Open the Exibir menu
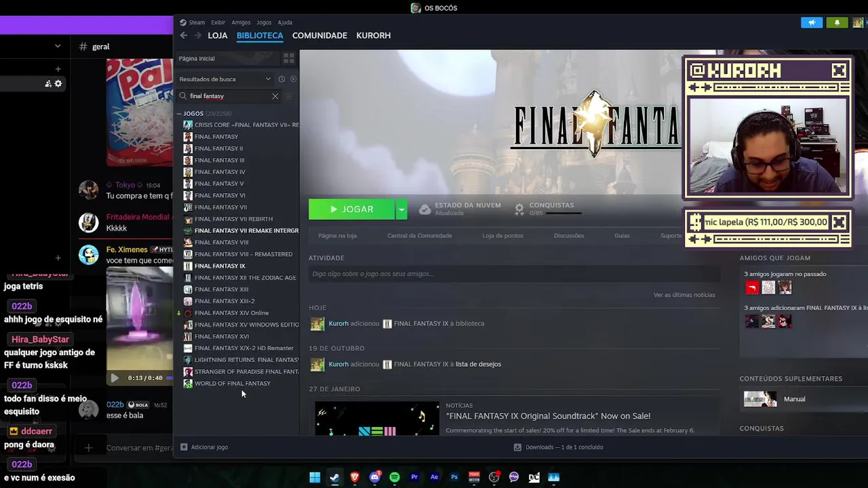The image size is (868, 488). 218,22
